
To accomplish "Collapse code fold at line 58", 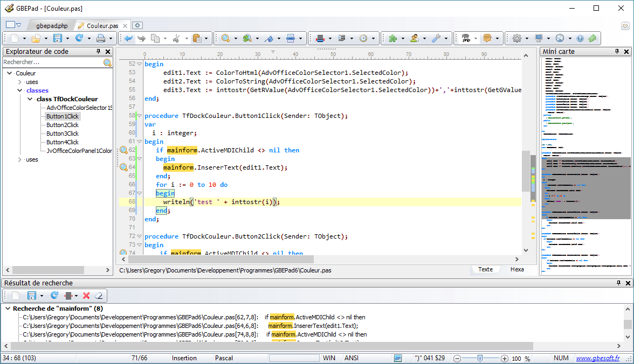I will (x=140, y=116).
